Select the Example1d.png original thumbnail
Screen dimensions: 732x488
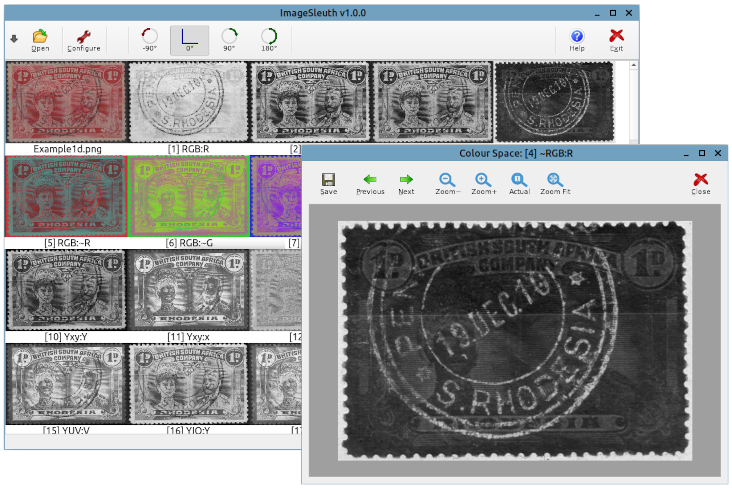click(66, 102)
